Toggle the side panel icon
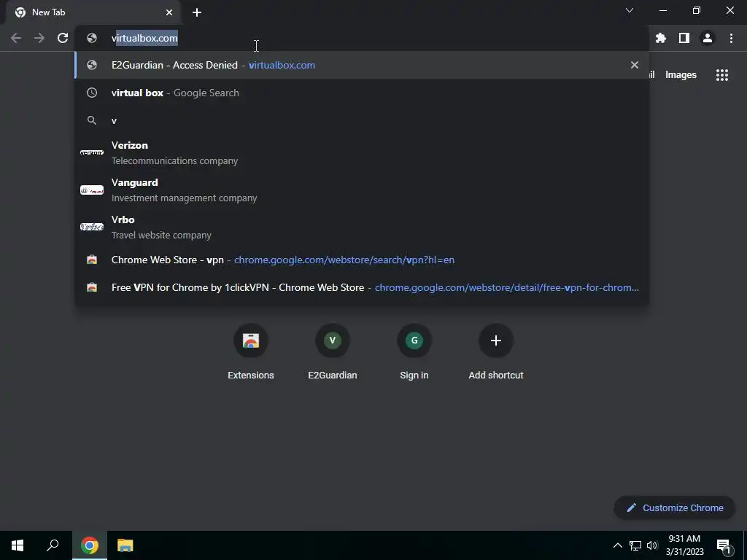 click(x=684, y=38)
